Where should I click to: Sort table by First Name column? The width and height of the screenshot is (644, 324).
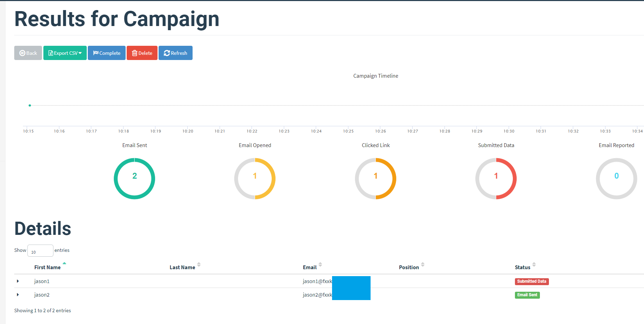[48, 267]
